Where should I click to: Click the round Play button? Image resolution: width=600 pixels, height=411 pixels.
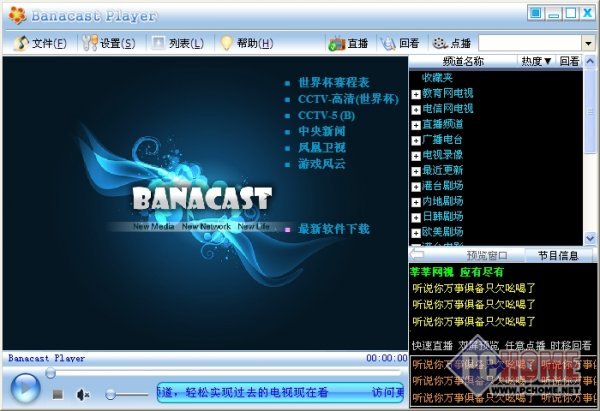tap(25, 388)
